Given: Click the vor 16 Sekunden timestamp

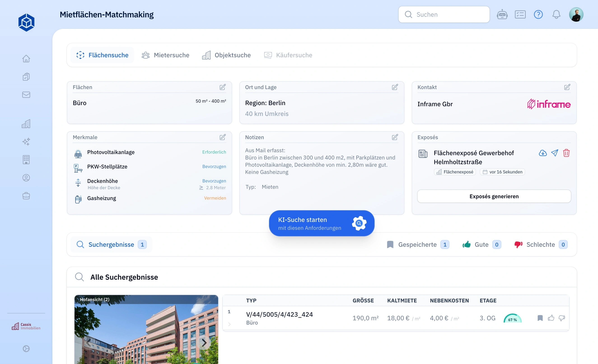Looking at the screenshot, I should 503,172.
